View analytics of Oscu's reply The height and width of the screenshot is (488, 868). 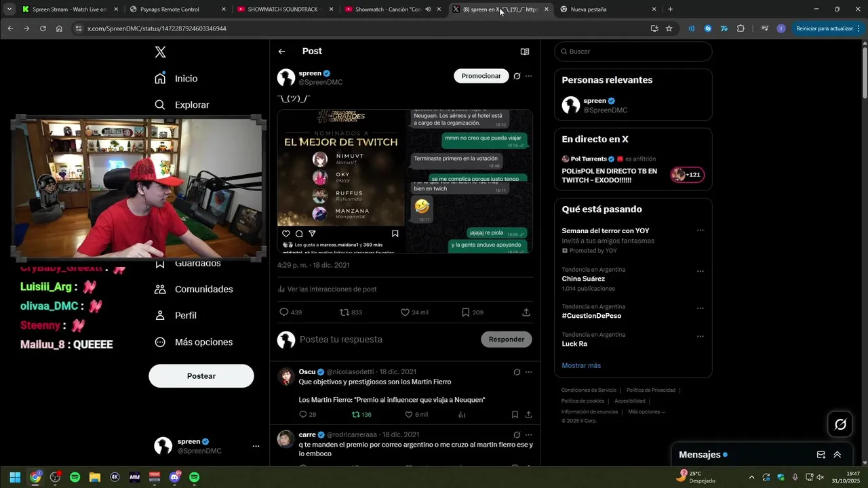[x=462, y=415]
